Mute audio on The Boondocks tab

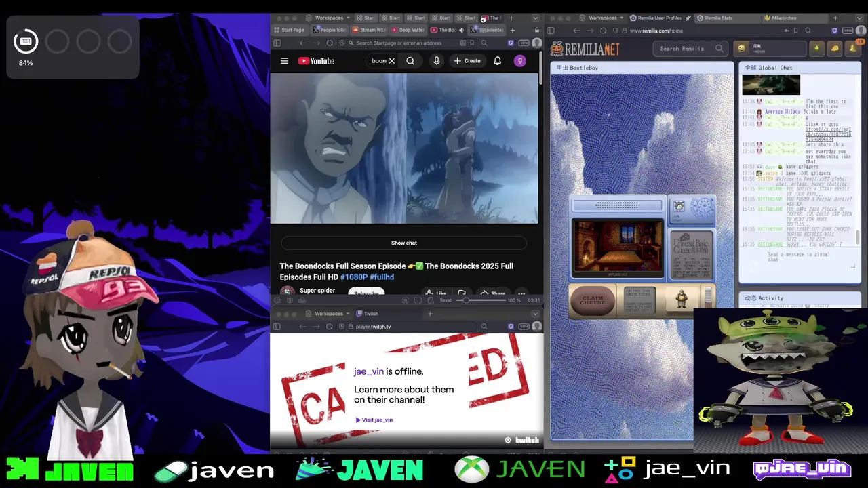click(x=461, y=30)
